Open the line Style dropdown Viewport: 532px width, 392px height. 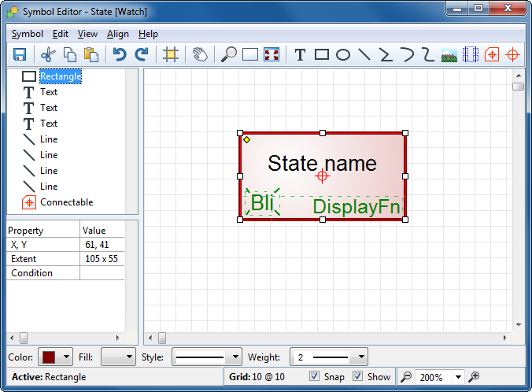206,357
